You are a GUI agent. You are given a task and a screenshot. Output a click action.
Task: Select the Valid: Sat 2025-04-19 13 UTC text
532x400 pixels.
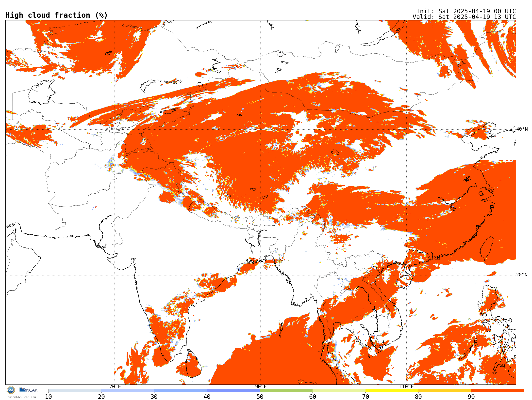tap(464, 17)
